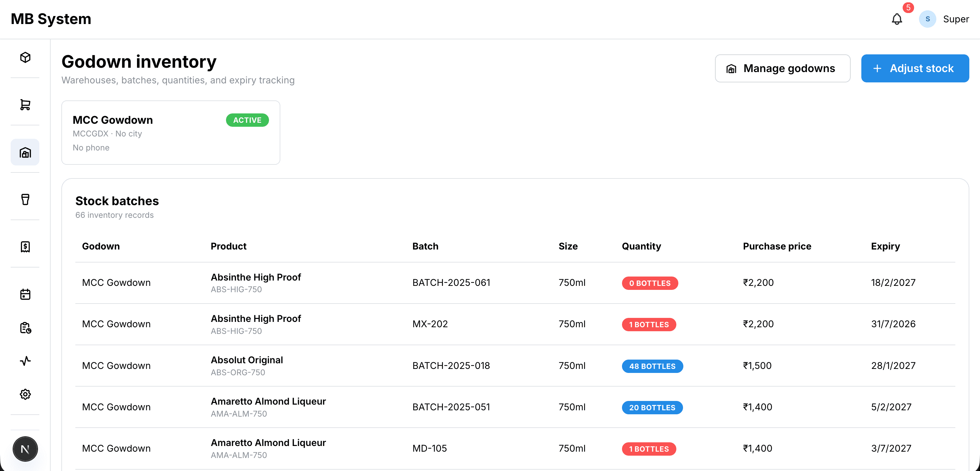The width and height of the screenshot is (980, 471).
Task: Click the Manage godowns button
Action: click(x=783, y=68)
